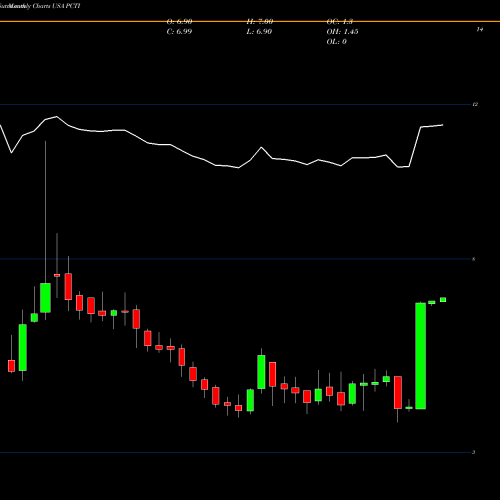Click the '14' price axis label
500x500 pixels.
(480, 29)
